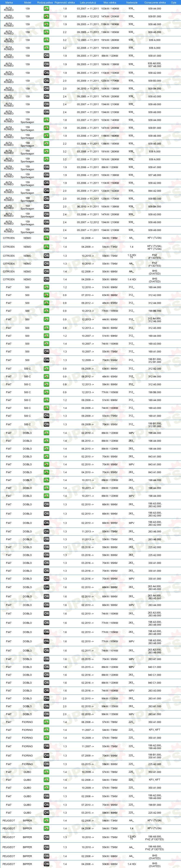Select the cell 312 A4.000, 312 A6.000
Image resolution: width=181 pixels, height=868 pixels.
[x=155, y=320]
